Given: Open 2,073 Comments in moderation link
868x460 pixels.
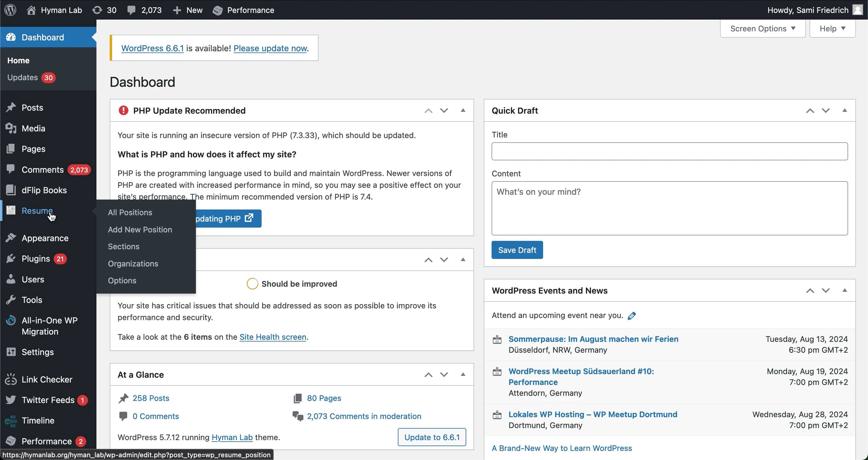Looking at the screenshot, I should (x=364, y=416).
